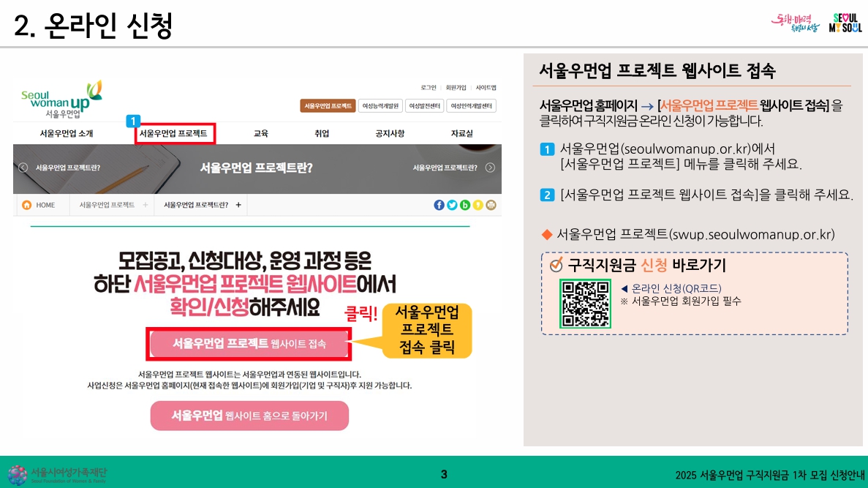The height and width of the screenshot is (488, 868).
Task: Share via the Twitter icon
Action: pyautogui.click(x=452, y=205)
